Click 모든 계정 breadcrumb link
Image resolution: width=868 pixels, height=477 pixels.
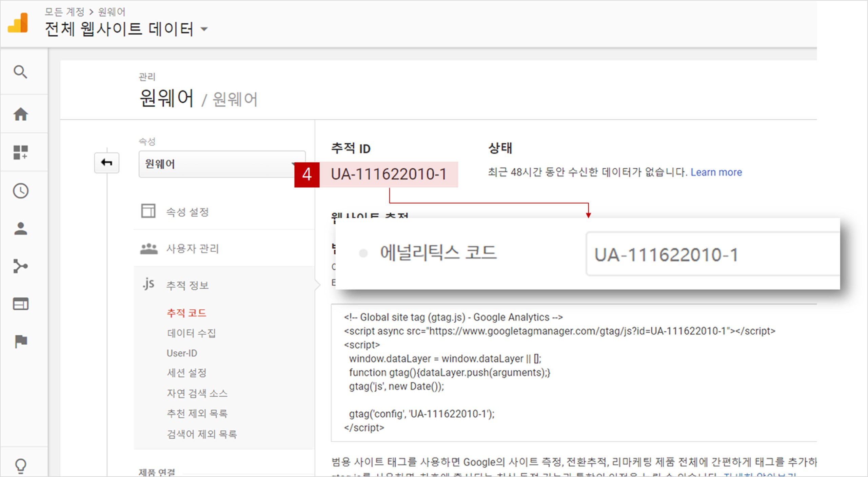[64, 12]
